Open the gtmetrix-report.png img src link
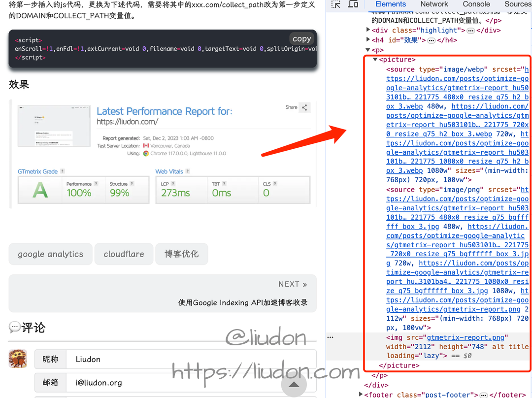 [x=465, y=337]
